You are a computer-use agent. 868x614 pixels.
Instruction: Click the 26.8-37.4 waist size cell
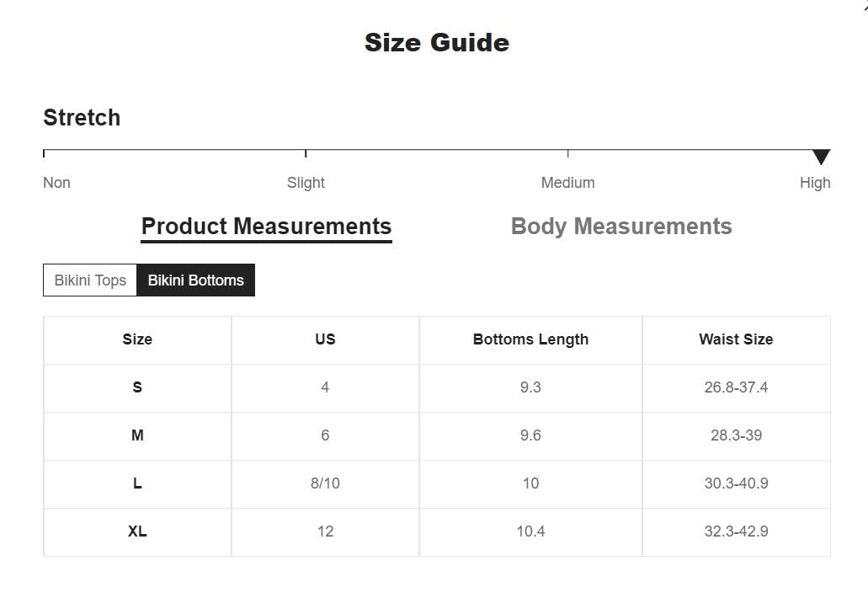[x=736, y=387]
